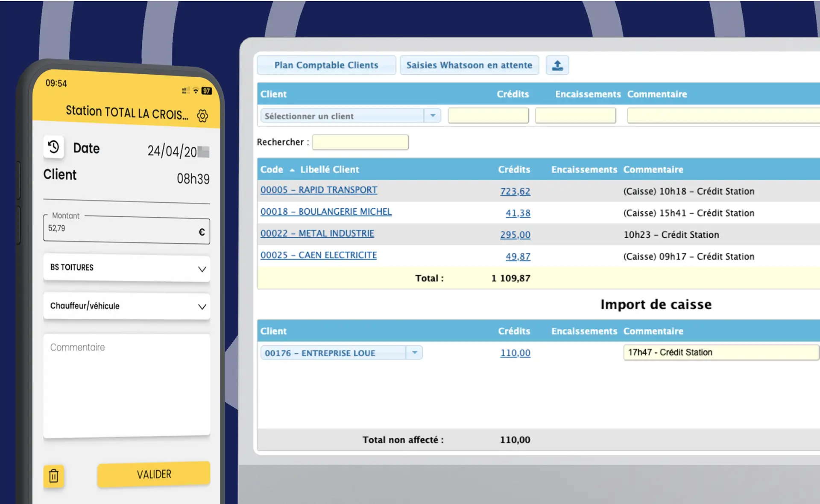
Task: Click the Crédits entry field in top row
Action: click(x=488, y=116)
